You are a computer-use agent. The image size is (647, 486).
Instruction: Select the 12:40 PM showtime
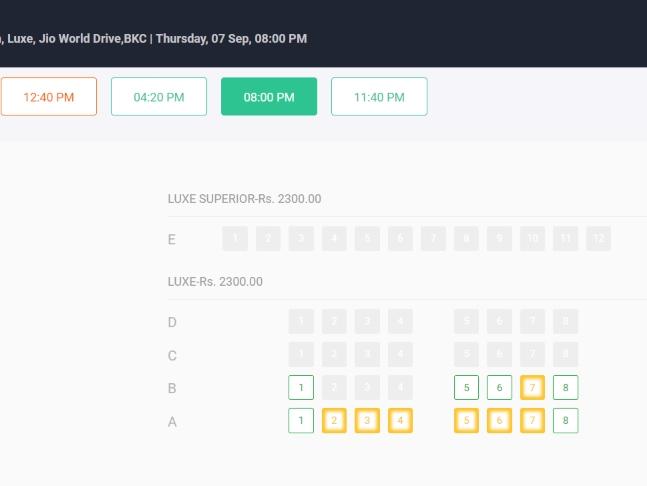49,97
